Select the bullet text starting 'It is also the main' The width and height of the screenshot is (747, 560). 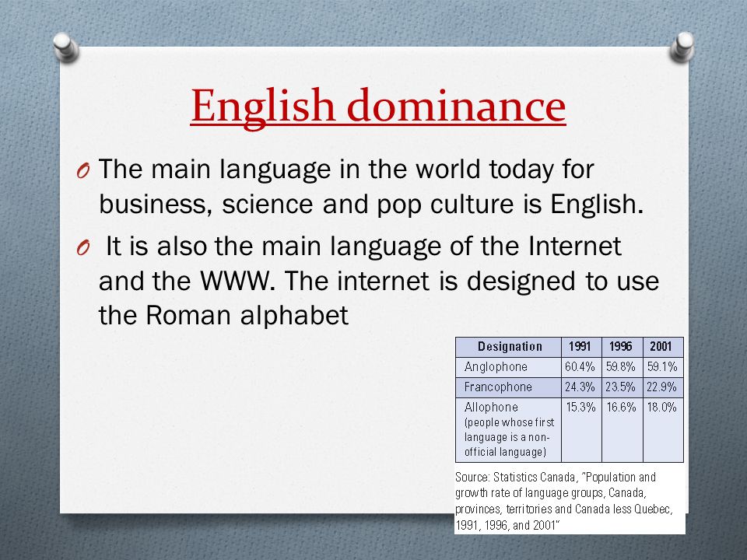[379, 281]
